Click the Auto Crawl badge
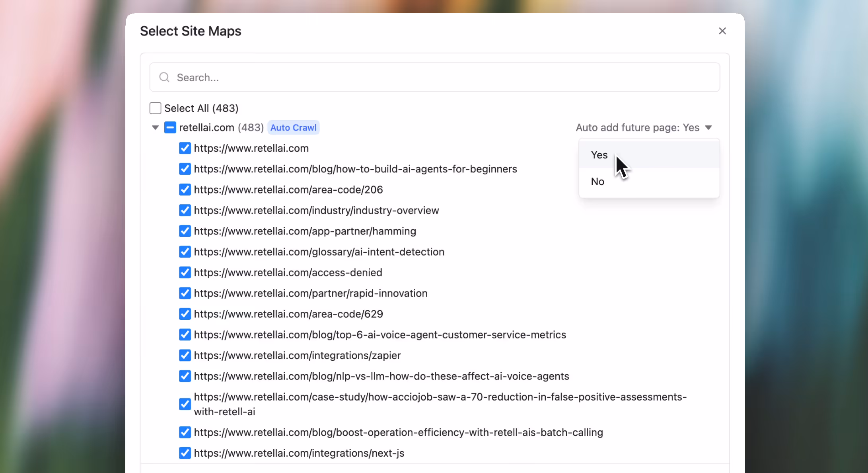868x473 pixels. (293, 127)
